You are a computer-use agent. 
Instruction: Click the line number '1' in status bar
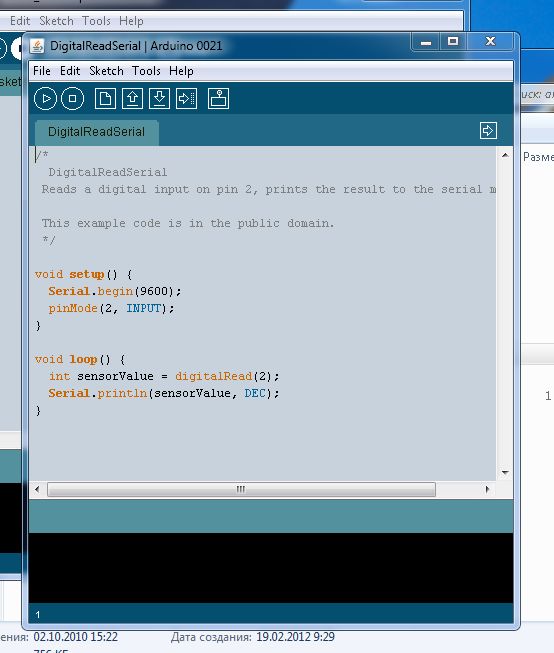pyautogui.click(x=37, y=615)
